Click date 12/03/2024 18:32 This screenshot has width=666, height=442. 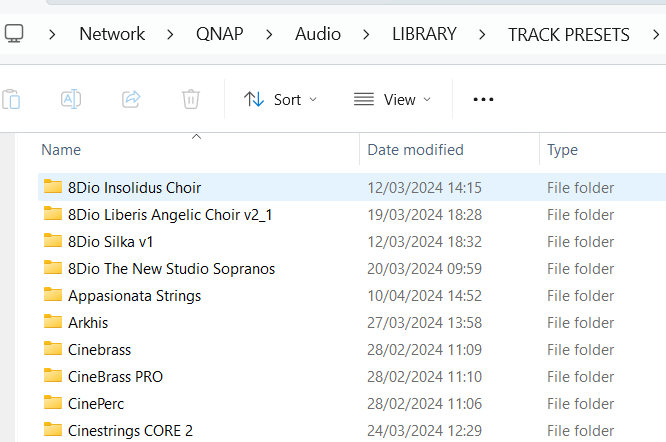click(424, 242)
